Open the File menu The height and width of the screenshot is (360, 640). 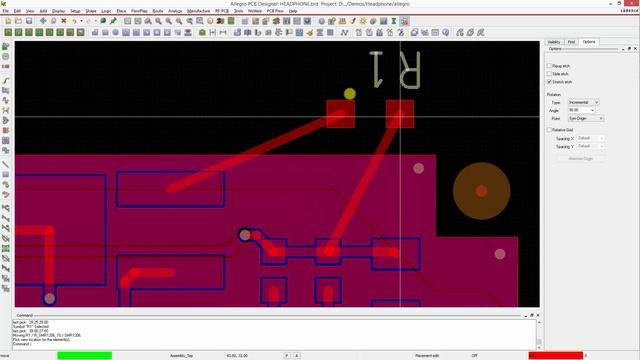(x=6, y=11)
